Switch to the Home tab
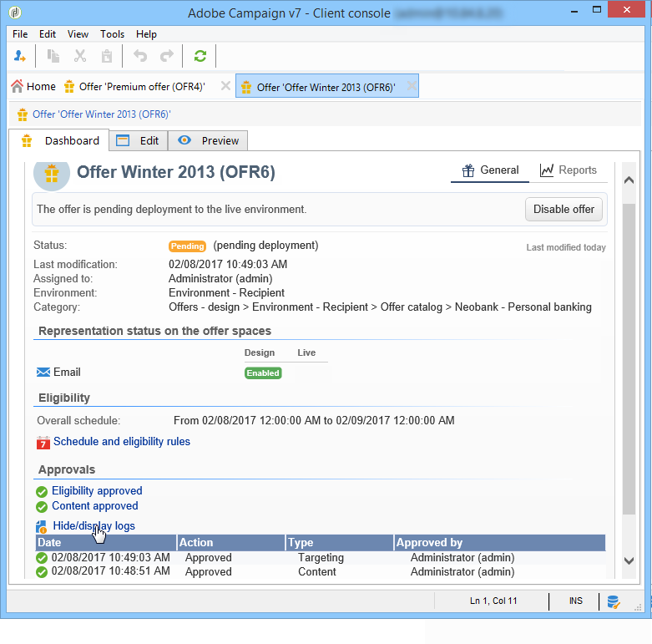Screen dimensions: 652x644 click(x=33, y=87)
